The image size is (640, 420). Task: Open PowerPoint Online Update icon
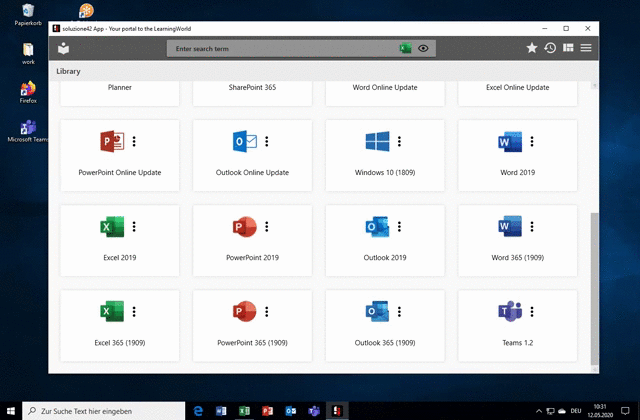point(112,141)
